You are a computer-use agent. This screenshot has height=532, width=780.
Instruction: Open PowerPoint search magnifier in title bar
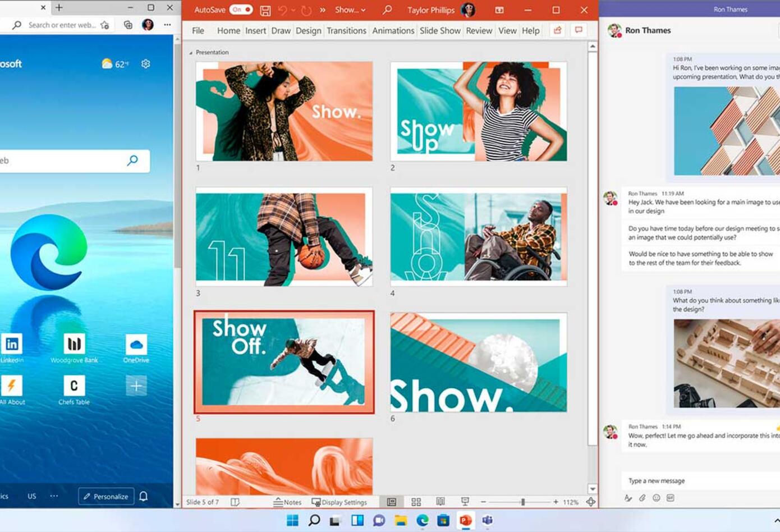[x=387, y=10]
